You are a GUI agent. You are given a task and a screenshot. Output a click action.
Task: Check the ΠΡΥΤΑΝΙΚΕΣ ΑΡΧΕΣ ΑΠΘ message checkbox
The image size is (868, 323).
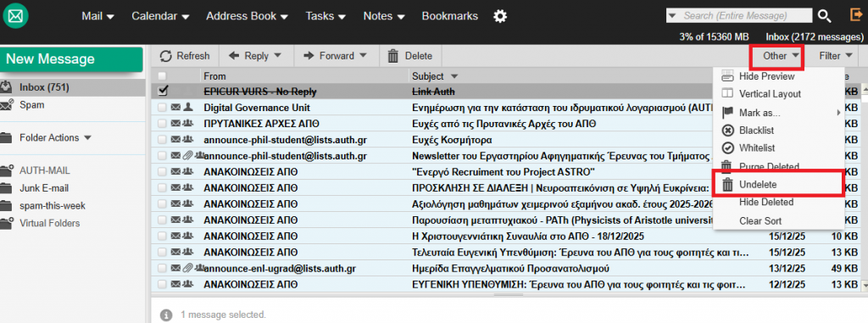pyautogui.click(x=162, y=124)
